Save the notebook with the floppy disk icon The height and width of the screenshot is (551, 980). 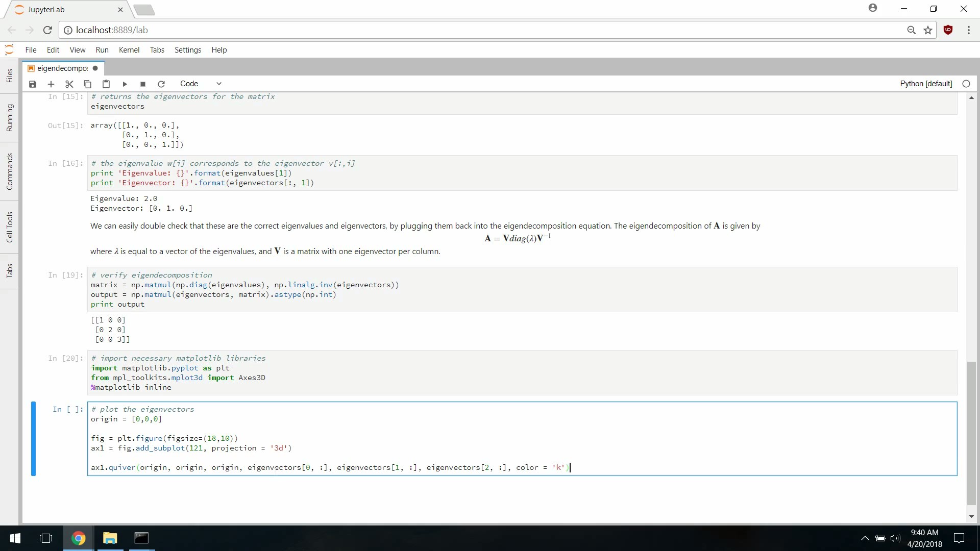[33, 84]
